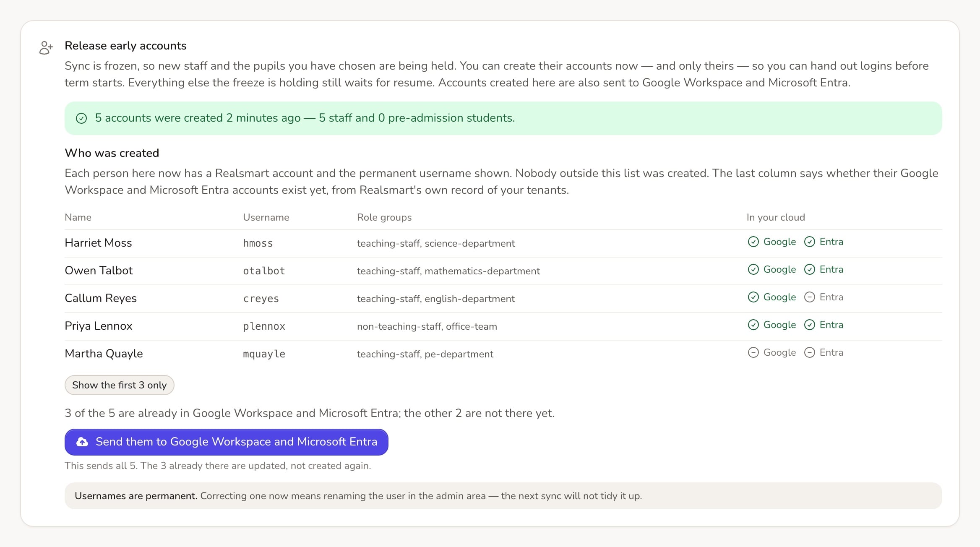Viewport: 980px width, 547px height.
Task: Click Owen Talbot's Google check icon
Action: tap(753, 269)
